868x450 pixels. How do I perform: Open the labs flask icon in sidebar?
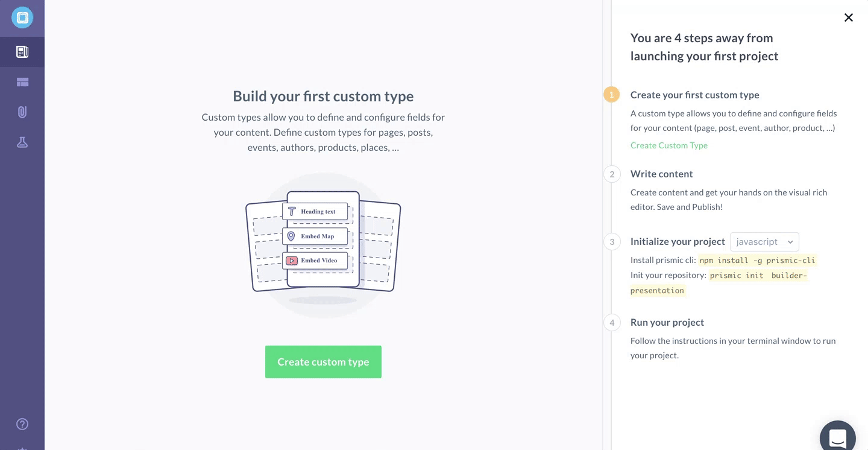[x=22, y=142]
